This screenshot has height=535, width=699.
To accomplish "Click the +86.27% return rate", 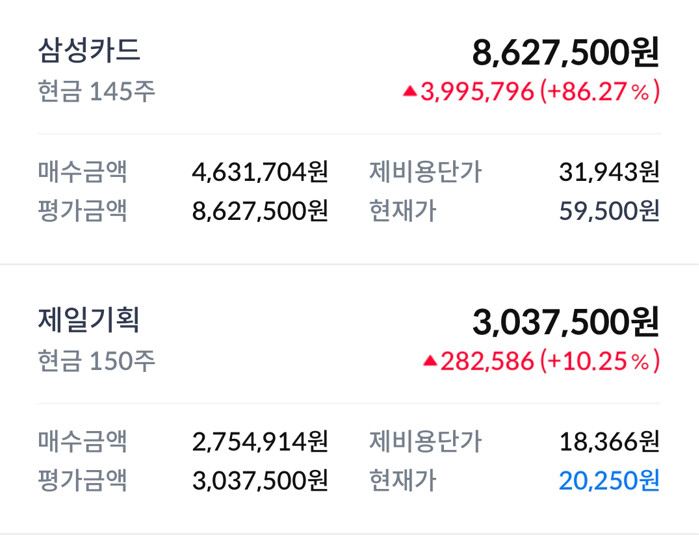I will click(x=600, y=92).
